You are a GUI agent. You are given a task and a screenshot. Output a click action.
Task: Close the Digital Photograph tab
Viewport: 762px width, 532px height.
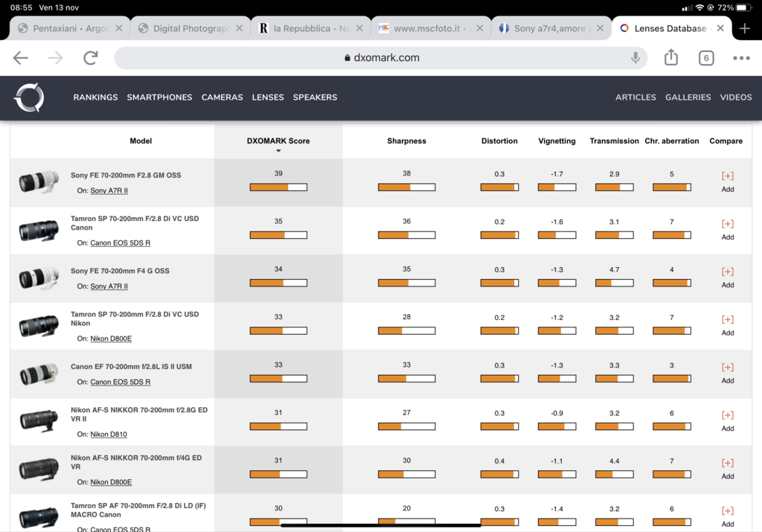239,28
